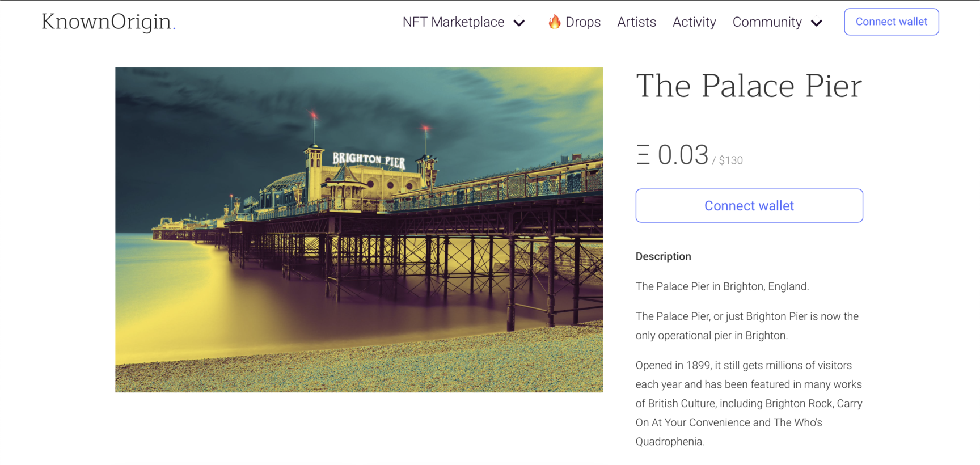Open the KnownOrigin home logo

coord(108,22)
